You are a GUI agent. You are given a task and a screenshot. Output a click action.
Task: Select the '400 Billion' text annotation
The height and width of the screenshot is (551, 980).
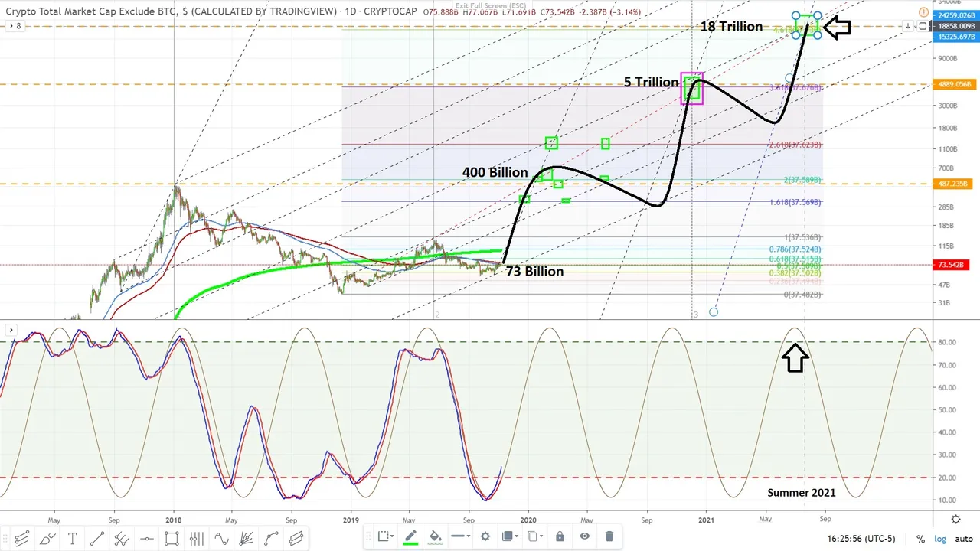tap(495, 173)
